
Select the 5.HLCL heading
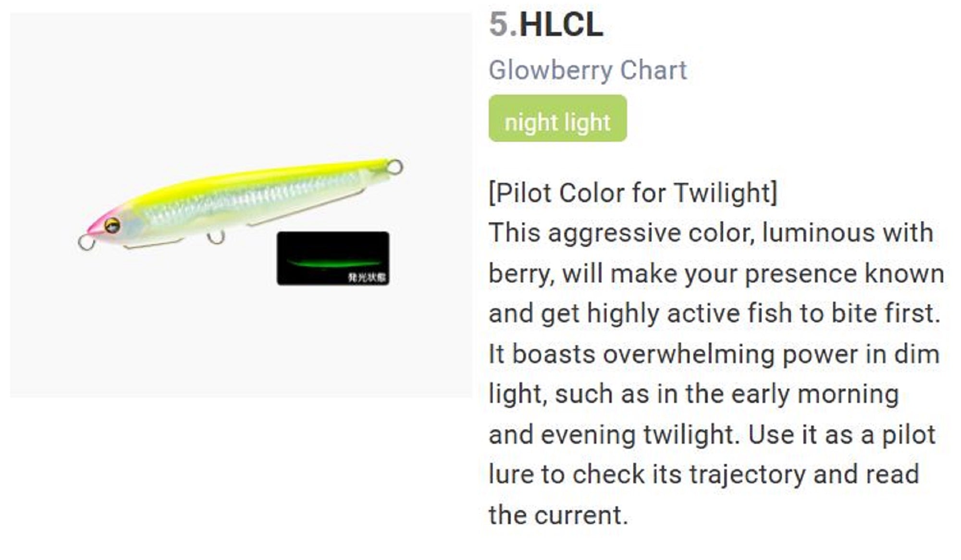tap(546, 24)
